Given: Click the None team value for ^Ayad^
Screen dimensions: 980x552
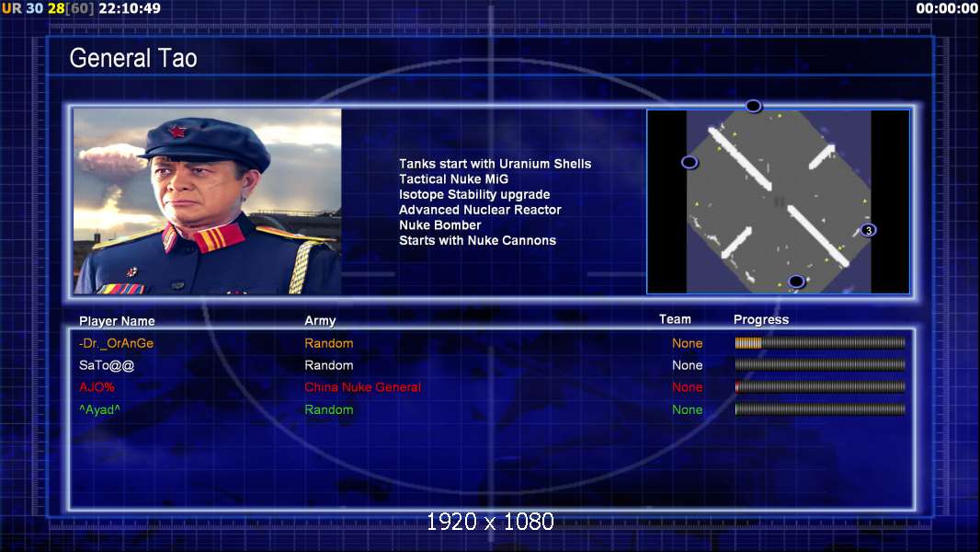Looking at the screenshot, I should [x=687, y=409].
